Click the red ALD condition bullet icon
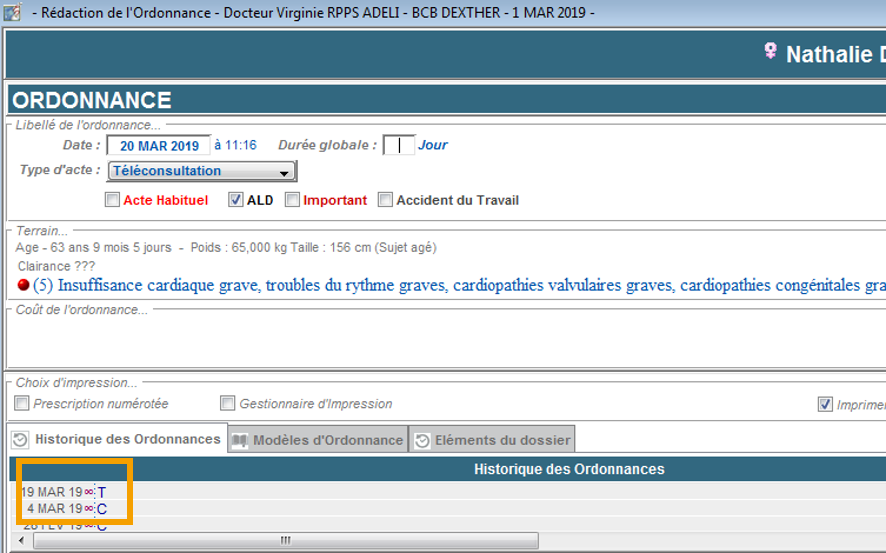 pos(24,285)
